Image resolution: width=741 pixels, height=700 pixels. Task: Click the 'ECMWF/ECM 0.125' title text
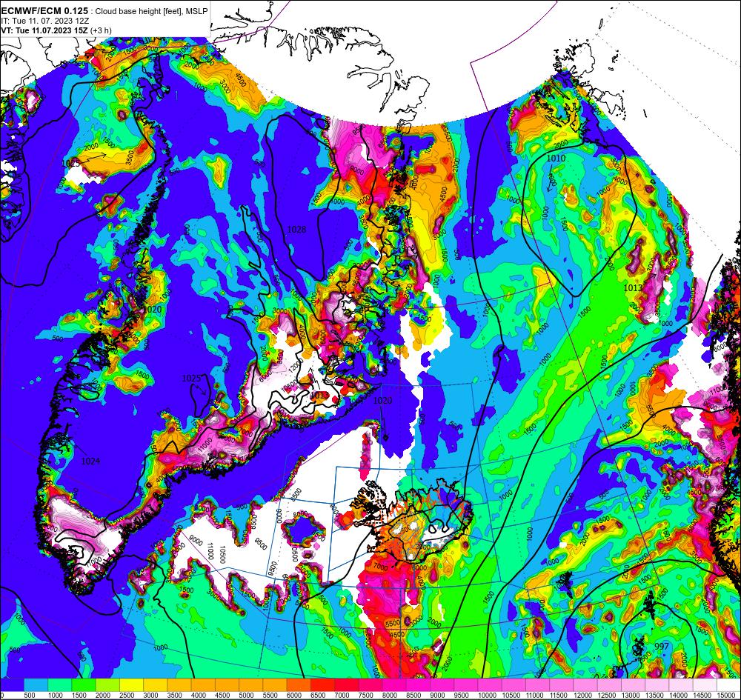coord(44,11)
